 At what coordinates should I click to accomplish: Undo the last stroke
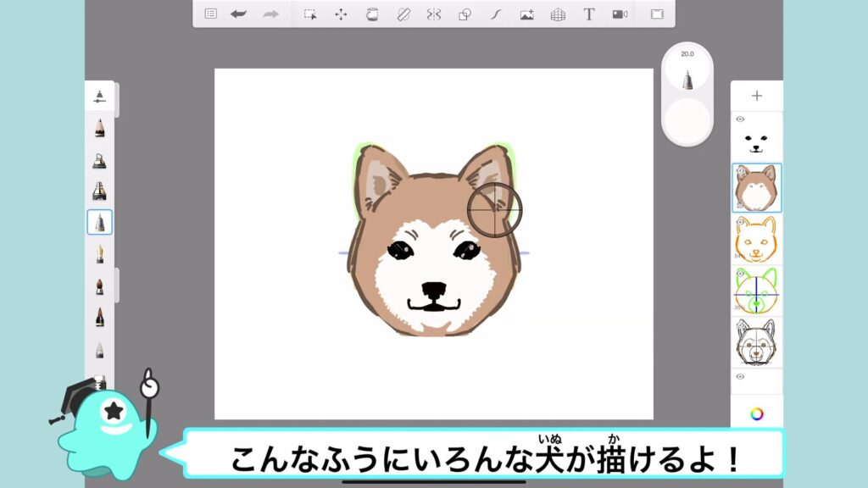[239, 14]
